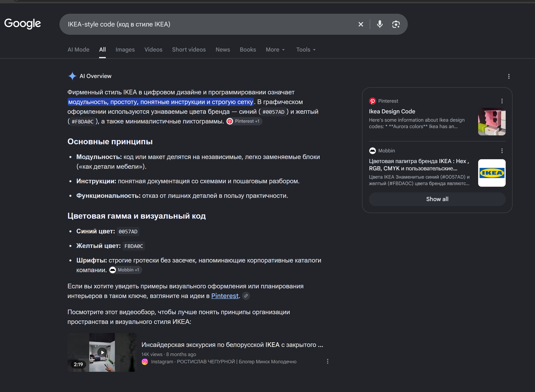Click the link icon after Pinterest
This screenshot has height=392, width=535.
tap(246, 296)
